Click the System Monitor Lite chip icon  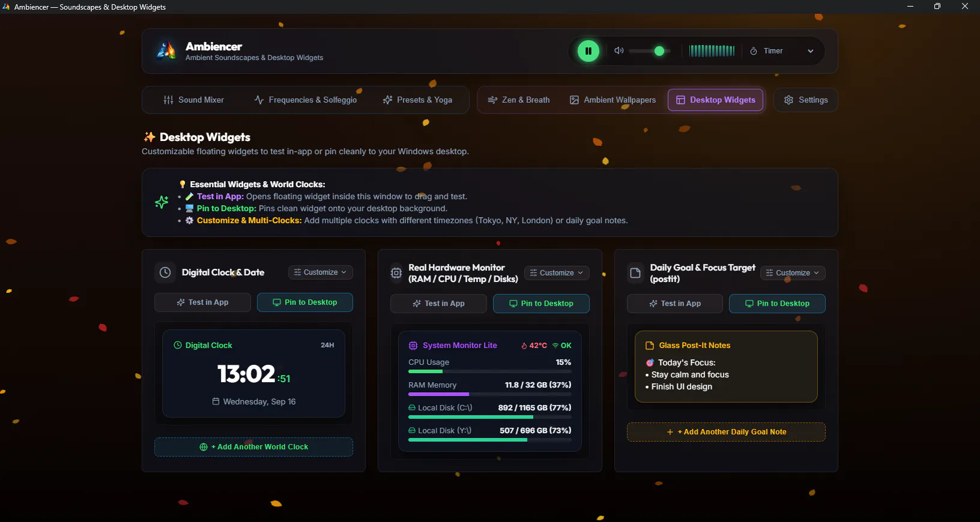coord(413,346)
